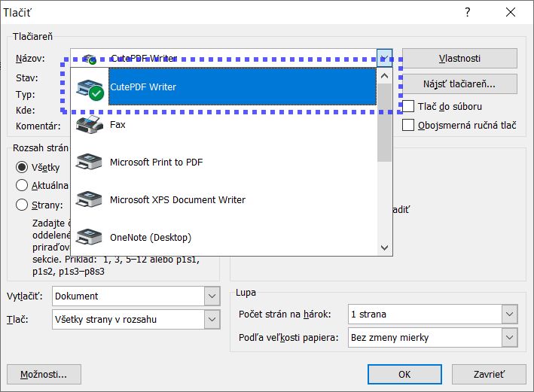Open the Tlač Všetky strany v rozsahu dropdown

tap(212, 319)
